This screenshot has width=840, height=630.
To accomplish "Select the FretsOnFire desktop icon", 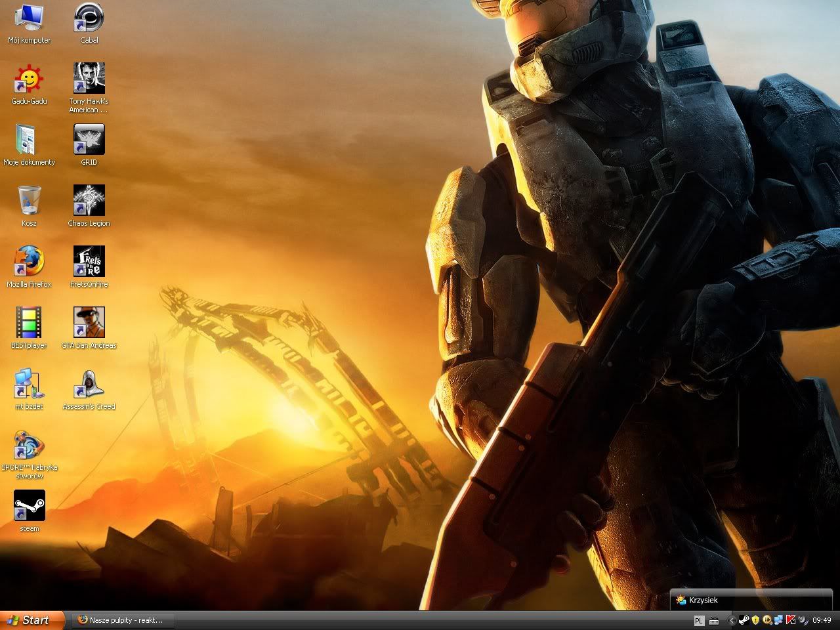I will (x=89, y=268).
